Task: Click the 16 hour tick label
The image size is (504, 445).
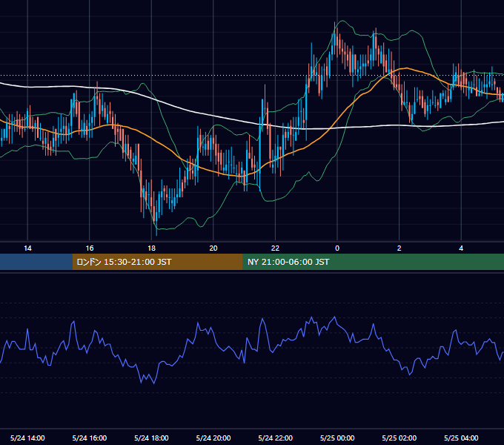Action: (90, 248)
